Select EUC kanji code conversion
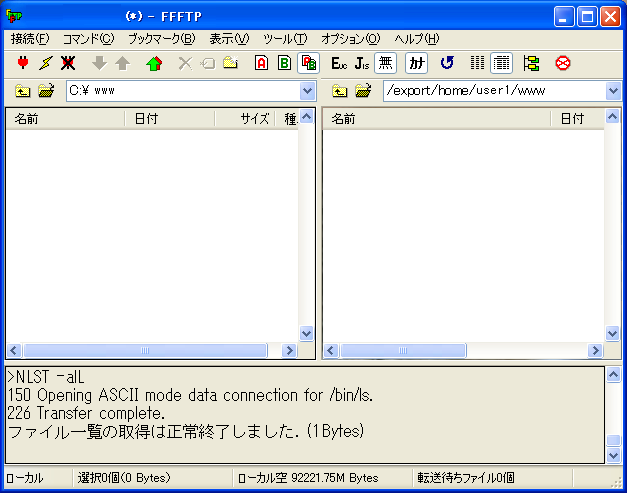Image resolution: width=627 pixels, height=493 pixels. [x=339, y=63]
